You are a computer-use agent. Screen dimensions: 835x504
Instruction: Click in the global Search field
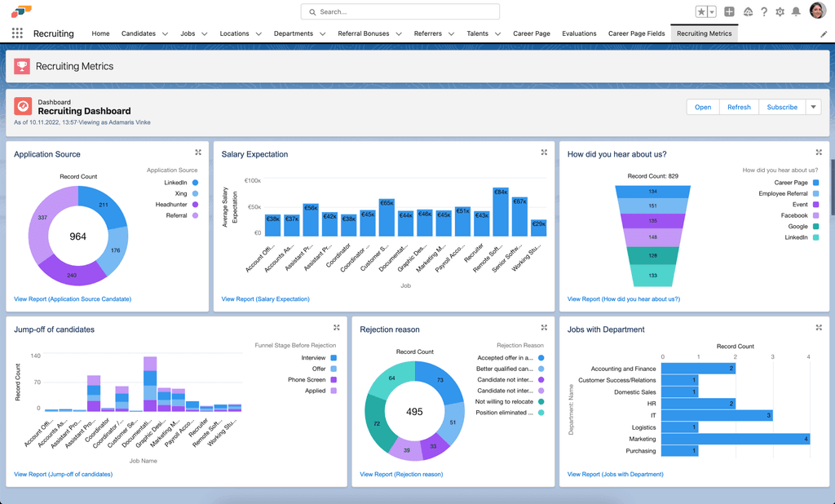[400, 11]
